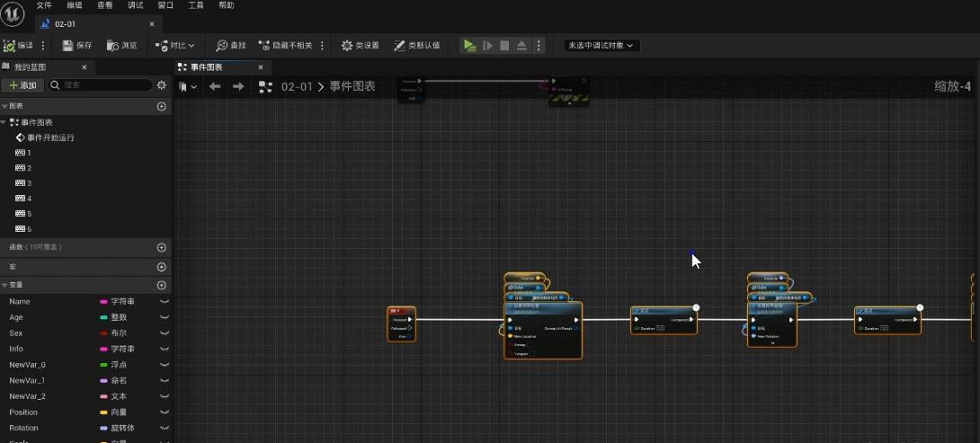Viewport: 980px width, 443px height.
Task: Click the Add (添加) button
Action: [22, 85]
